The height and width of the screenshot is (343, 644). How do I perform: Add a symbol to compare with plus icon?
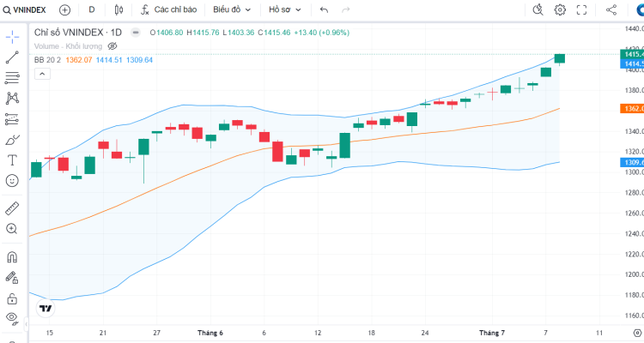point(64,9)
